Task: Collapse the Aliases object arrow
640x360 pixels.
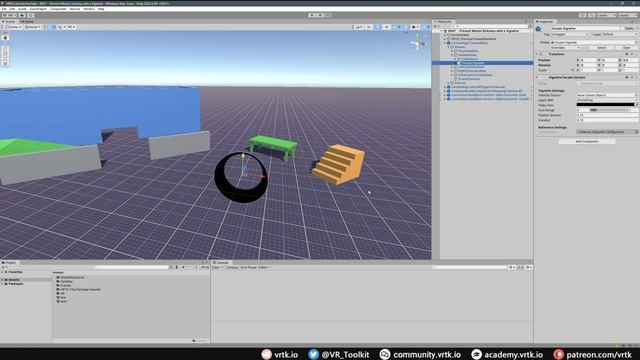Action: tap(449, 47)
